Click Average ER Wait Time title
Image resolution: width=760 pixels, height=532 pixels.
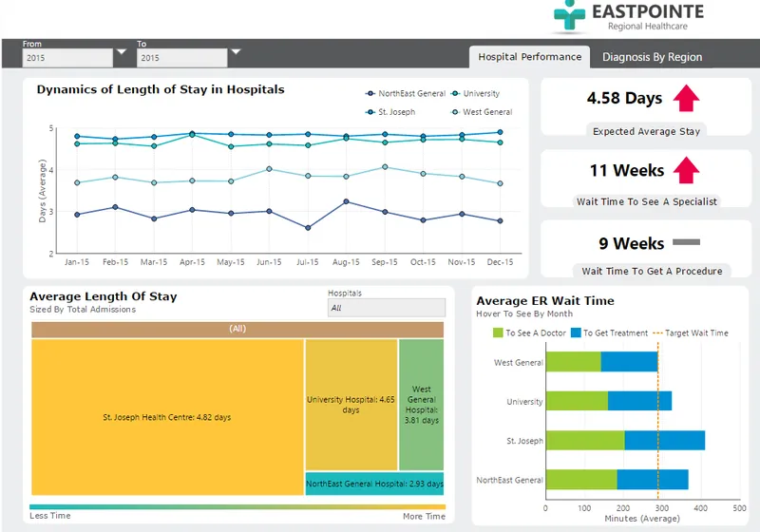(544, 301)
